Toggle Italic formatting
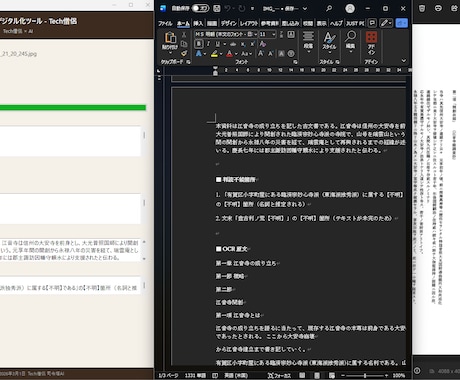The width and height of the screenshot is (460, 380). 208,44
